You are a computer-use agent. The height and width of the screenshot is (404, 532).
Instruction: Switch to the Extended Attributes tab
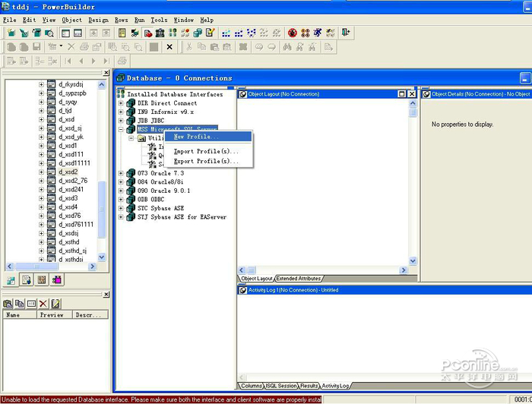point(299,279)
